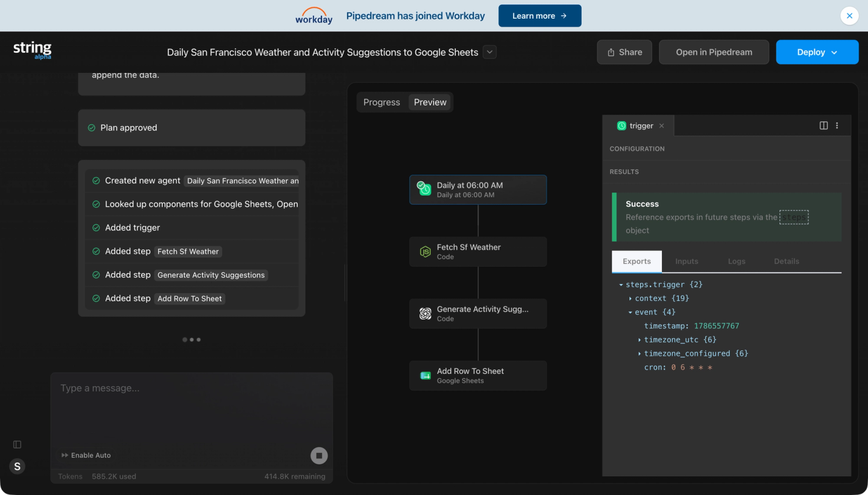
Task: Dismiss the Workday announcement banner
Action: [x=849, y=16]
